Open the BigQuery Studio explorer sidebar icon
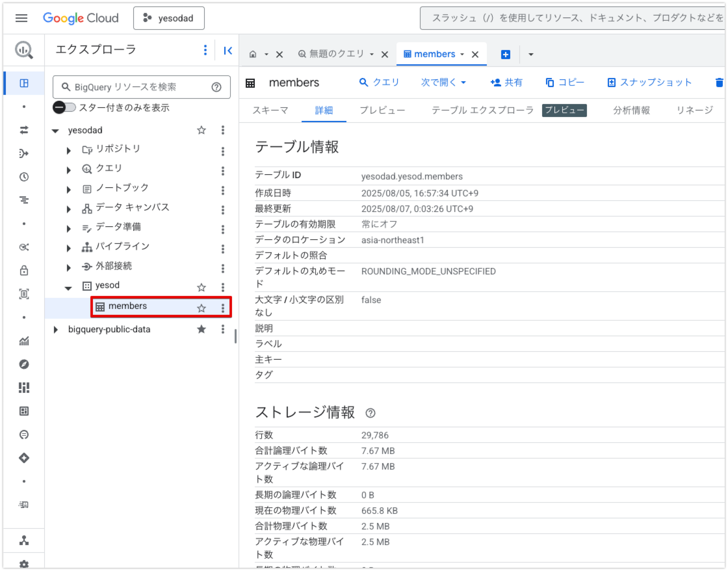 point(24,83)
